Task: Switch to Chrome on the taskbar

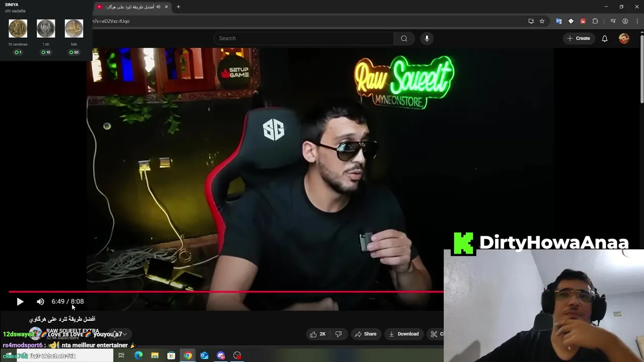Action: 188,355
